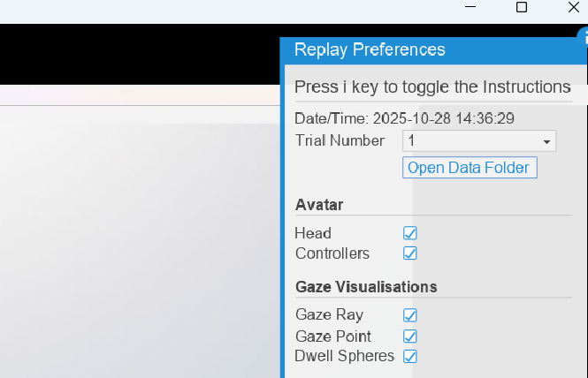
Task: Click the Avatar section heading
Action: [319, 205]
